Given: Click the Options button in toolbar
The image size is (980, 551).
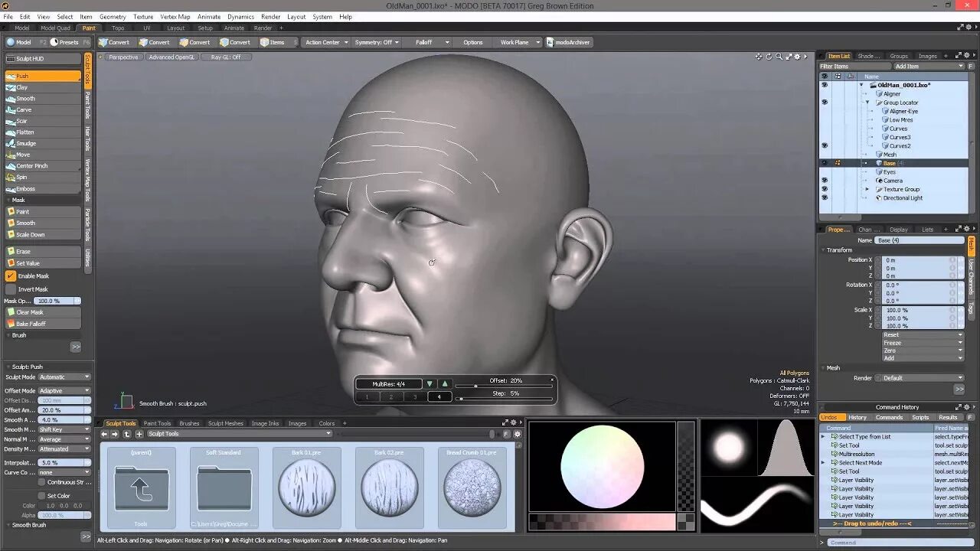Looking at the screenshot, I should click(473, 42).
